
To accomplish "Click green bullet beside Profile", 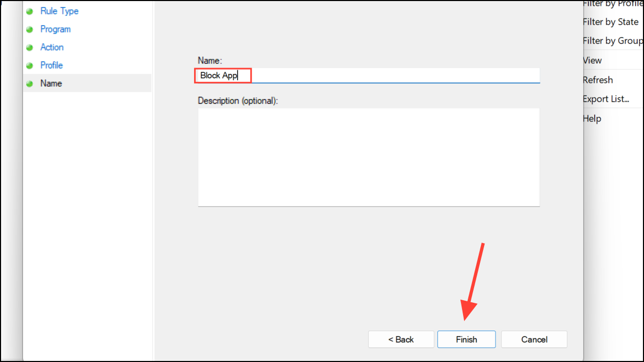I will (30, 66).
